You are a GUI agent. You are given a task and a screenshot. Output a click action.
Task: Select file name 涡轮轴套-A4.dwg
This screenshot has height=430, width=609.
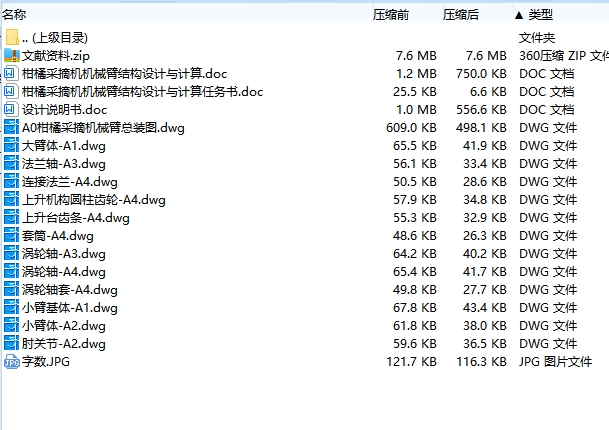coord(70,289)
